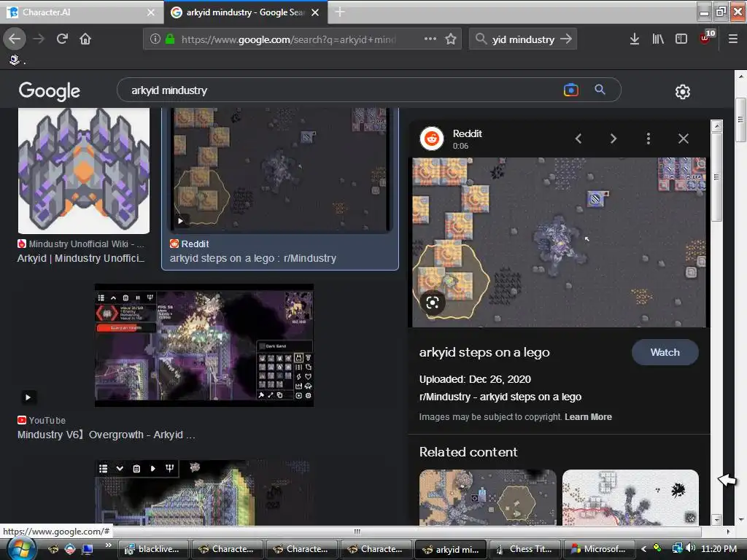Open the bookmark toolbar icon under back button
This screenshot has height=560, width=747.
tap(15, 60)
